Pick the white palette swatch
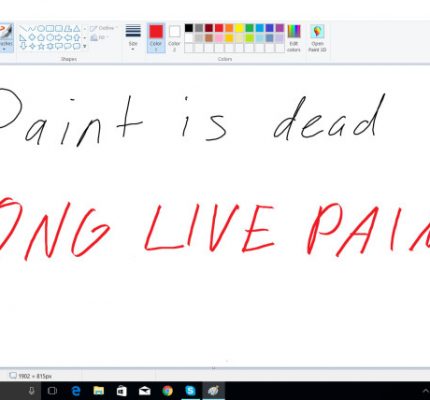 coord(189,38)
